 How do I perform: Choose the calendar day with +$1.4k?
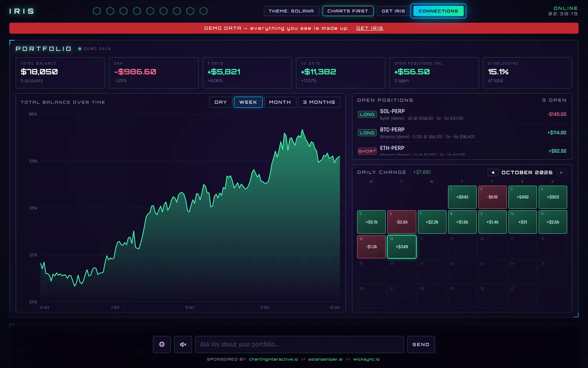click(492, 222)
